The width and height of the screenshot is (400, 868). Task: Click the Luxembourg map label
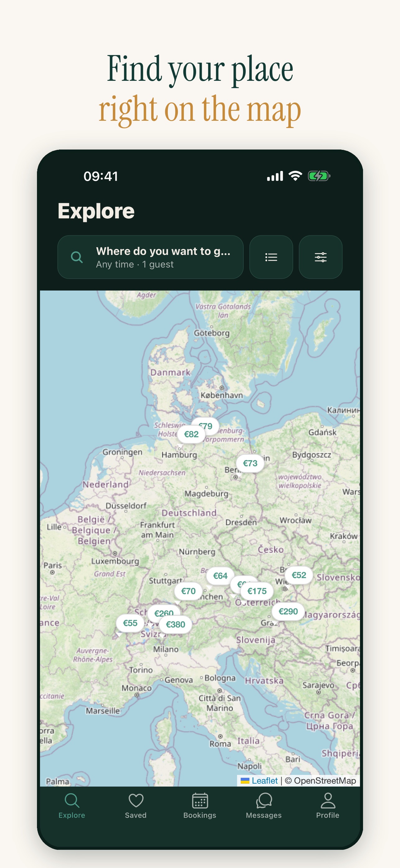[115, 561]
